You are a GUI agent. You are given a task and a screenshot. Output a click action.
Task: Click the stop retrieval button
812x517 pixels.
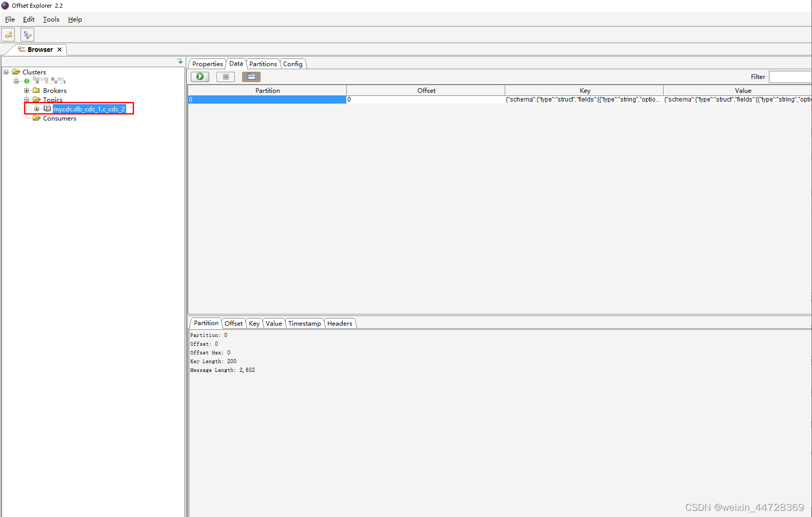click(226, 76)
